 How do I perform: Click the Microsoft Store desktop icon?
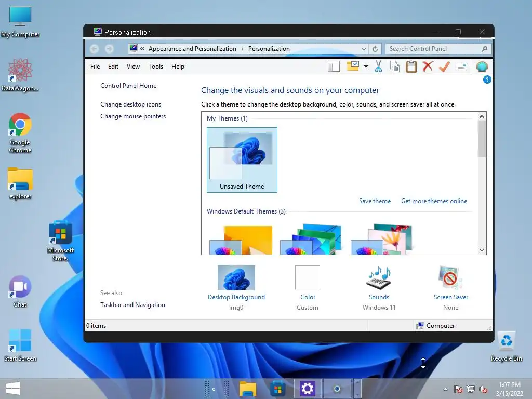tap(60, 241)
